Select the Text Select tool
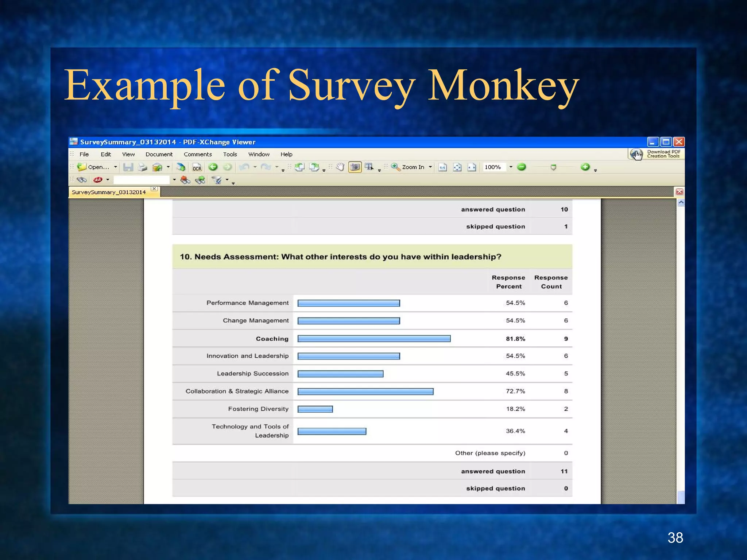This screenshot has height=560, width=747. click(x=369, y=167)
